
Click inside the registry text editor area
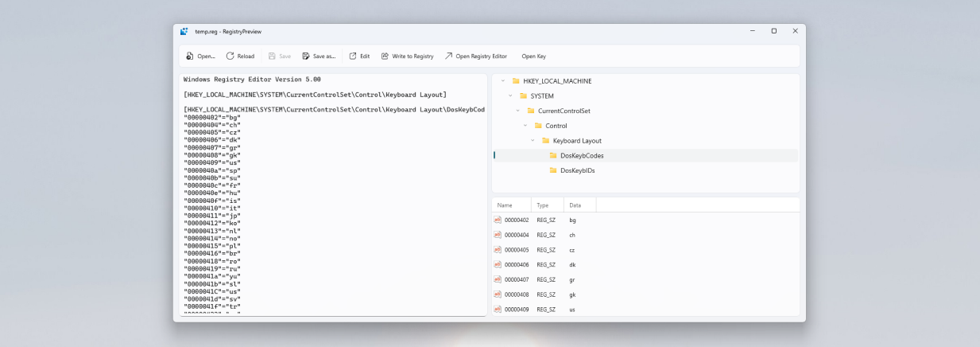pyautogui.click(x=334, y=199)
